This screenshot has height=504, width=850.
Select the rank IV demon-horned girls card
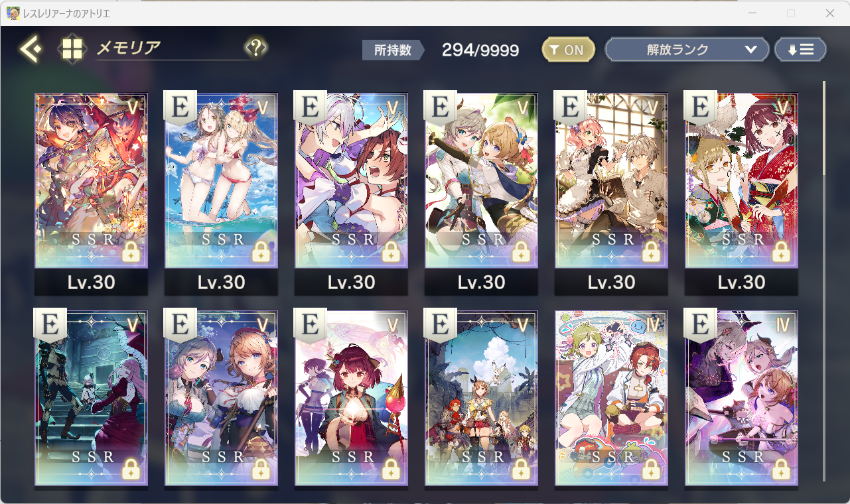[741, 397]
